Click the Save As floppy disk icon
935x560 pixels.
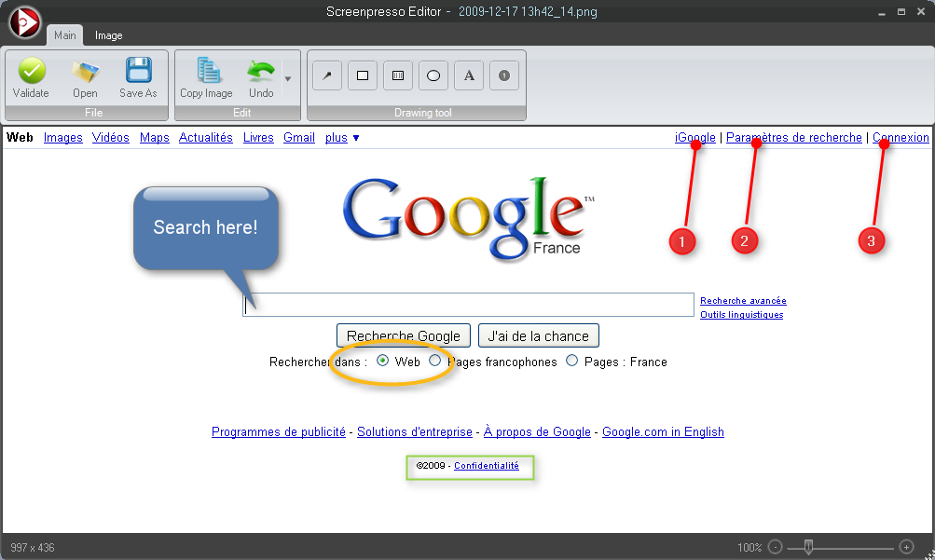(138, 70)
